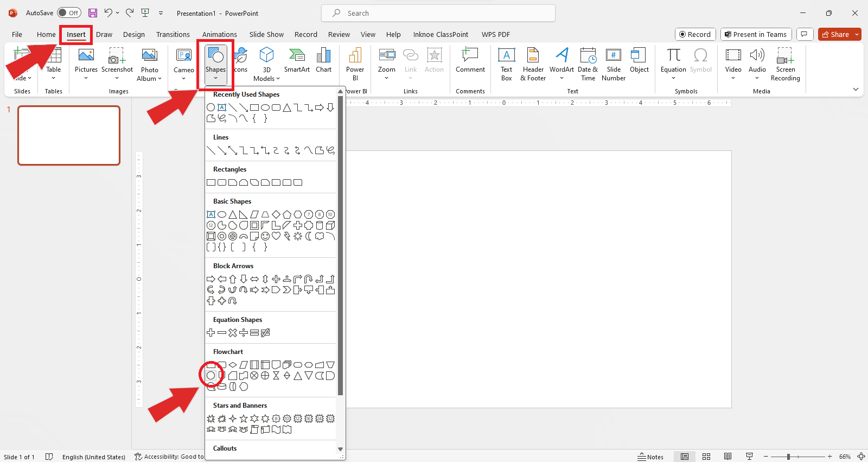Screen dimensions: 868x462
Task: Insert Date & Time
Action: (588, 65)
